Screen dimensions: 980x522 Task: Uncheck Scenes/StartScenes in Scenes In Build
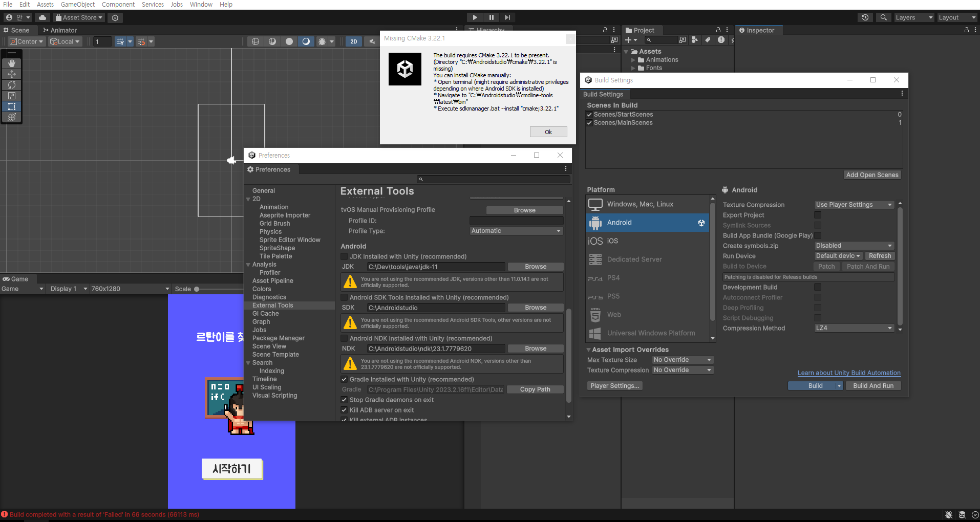click(589, 115)
